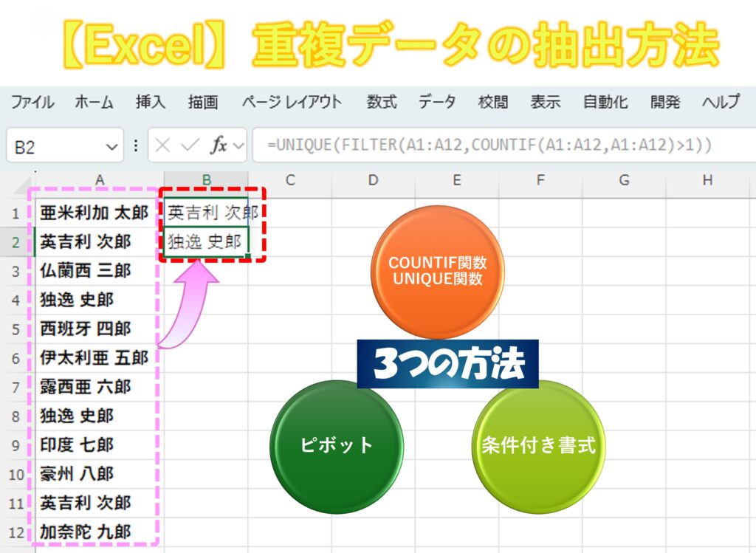This screenshot has height=553, width=756.
Task: Click into the UNIQUE formula bar text
Action: pyautogui.click(x=489, y=145)
